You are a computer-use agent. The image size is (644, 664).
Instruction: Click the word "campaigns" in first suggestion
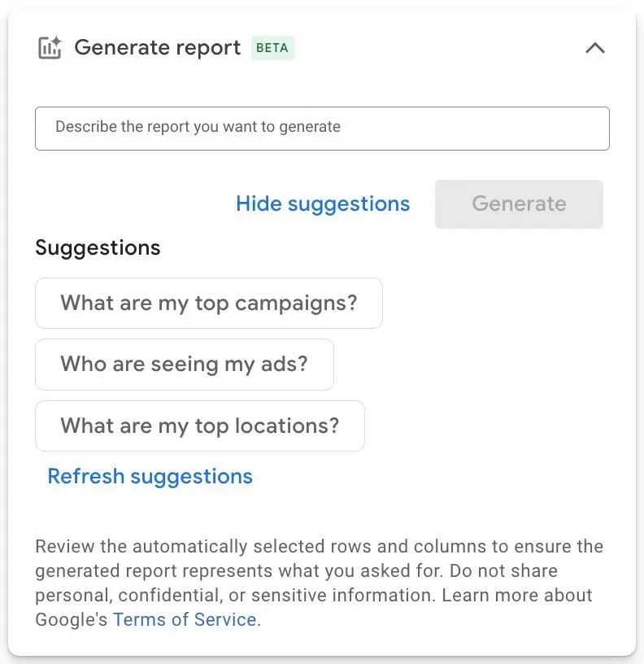[x=296, y=304]
